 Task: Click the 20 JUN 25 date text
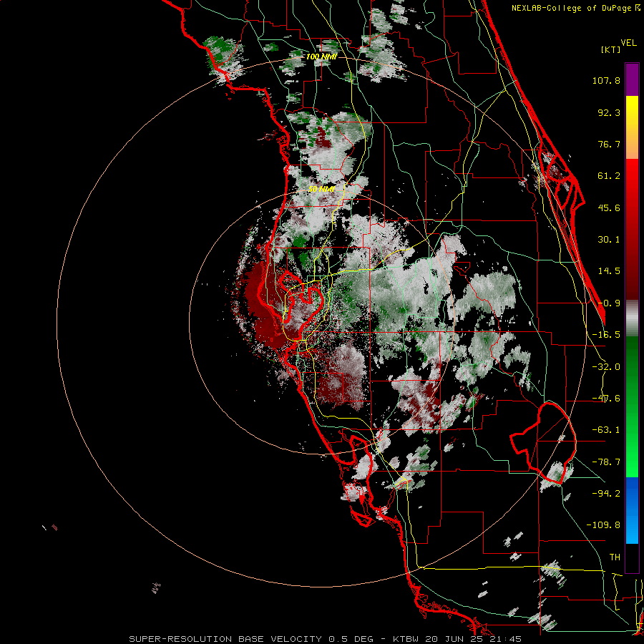[x=456, y=639]
